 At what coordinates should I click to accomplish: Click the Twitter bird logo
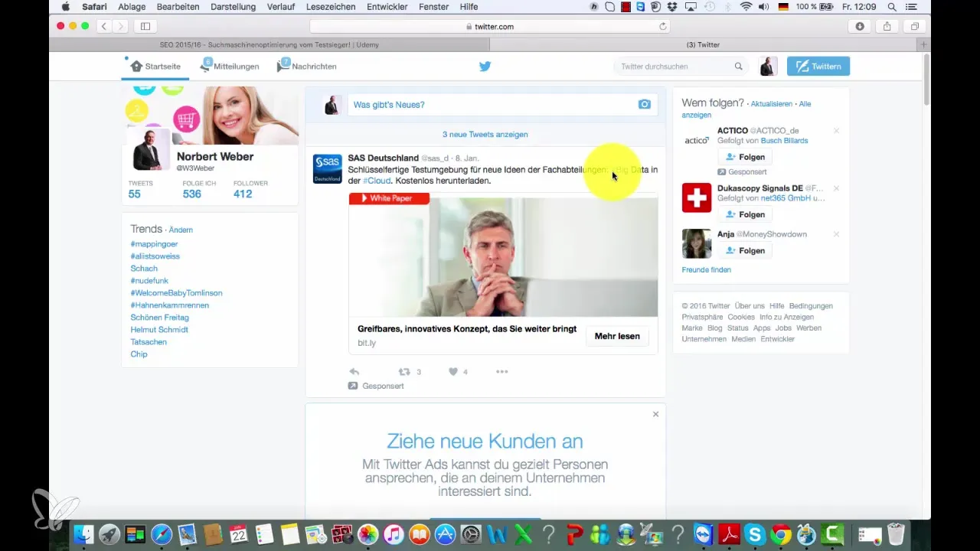(x=485, y=67)
